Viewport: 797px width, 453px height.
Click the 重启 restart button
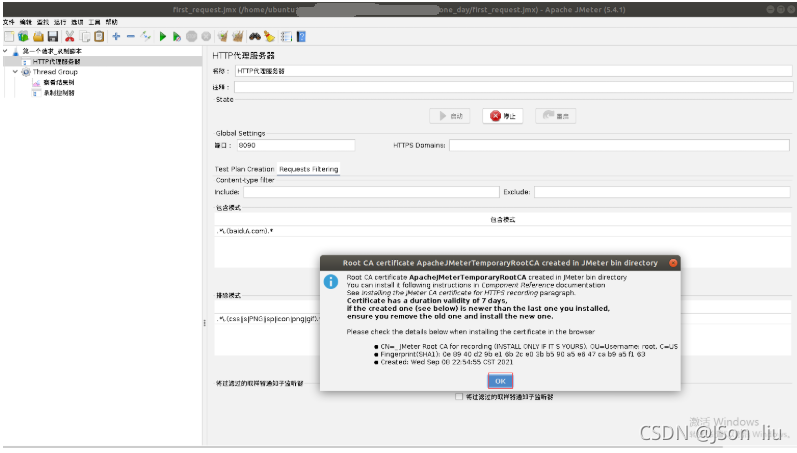(556, 116)
